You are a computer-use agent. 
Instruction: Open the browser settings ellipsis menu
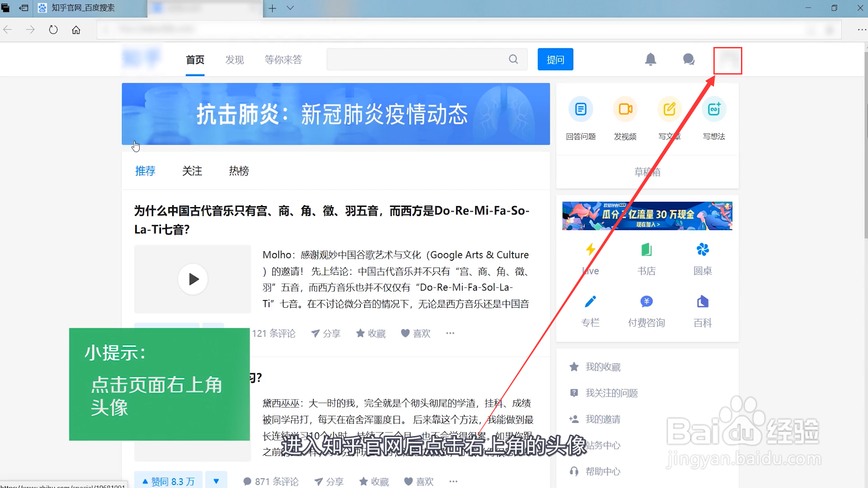point(862,30)
